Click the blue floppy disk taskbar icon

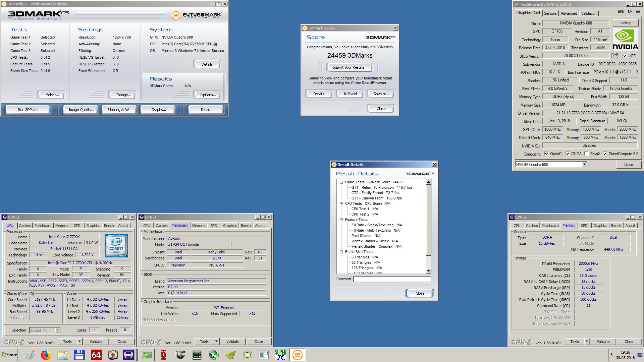pyautogui.click(x=79, y=355)
